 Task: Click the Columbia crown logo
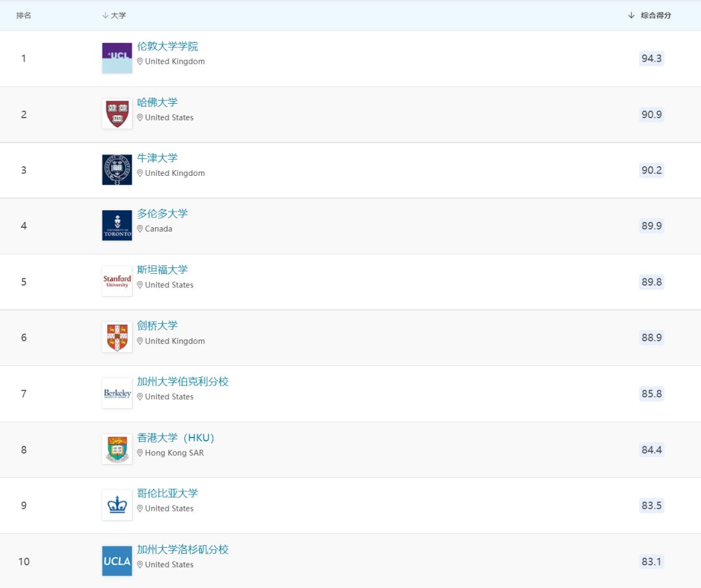[117, 505]
